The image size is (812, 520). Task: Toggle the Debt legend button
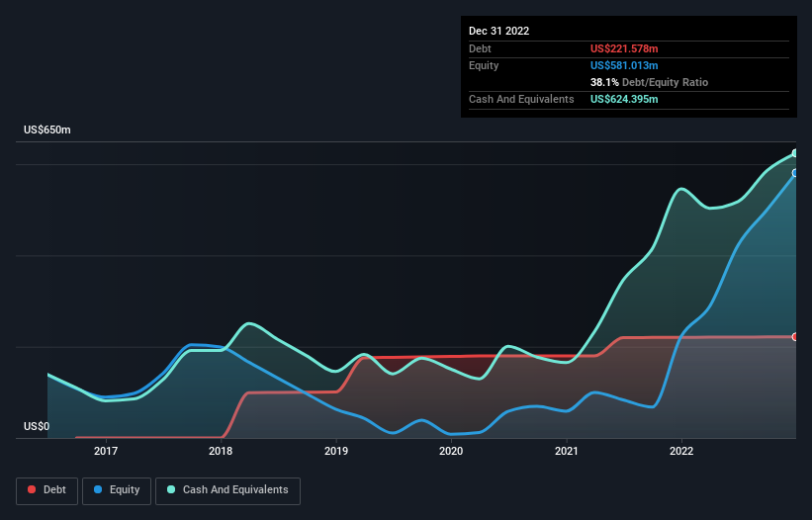(46, 490)
